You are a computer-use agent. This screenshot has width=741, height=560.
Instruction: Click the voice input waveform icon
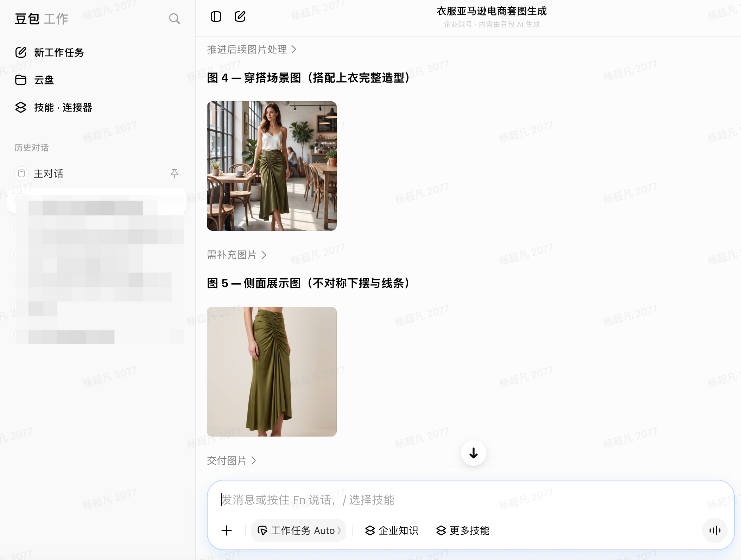click(x=715, y=530)
